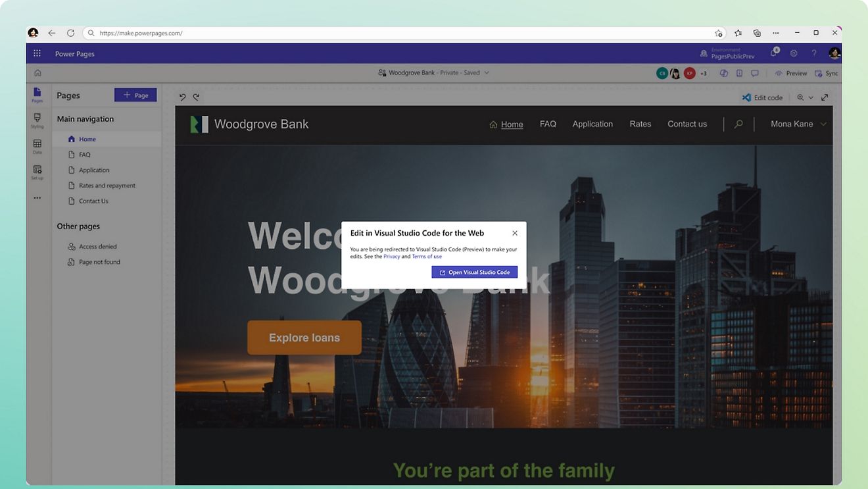
Task: Open the Terms of use link
Action: (x=427, y=257)
